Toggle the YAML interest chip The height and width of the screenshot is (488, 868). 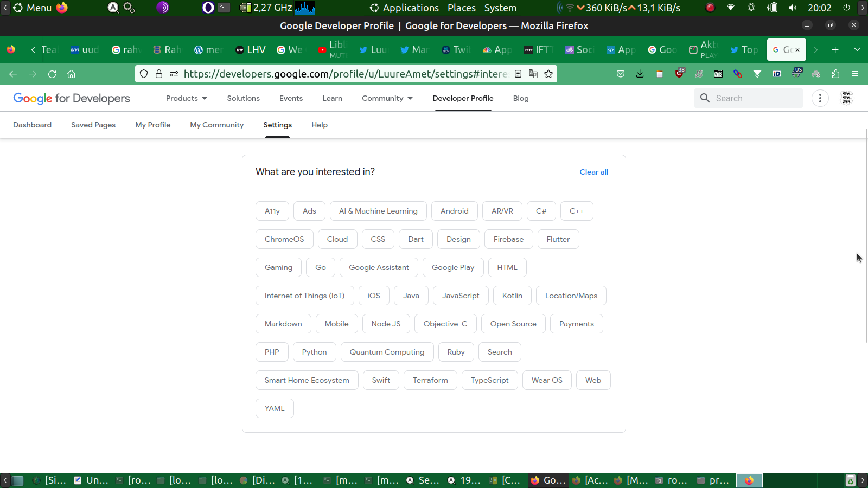pos(275,408)
